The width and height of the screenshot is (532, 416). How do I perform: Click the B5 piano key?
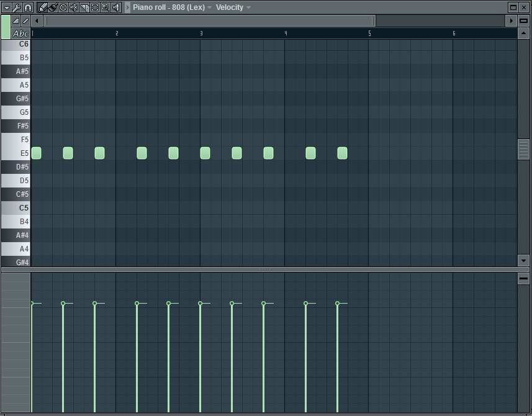coord(16,58)
